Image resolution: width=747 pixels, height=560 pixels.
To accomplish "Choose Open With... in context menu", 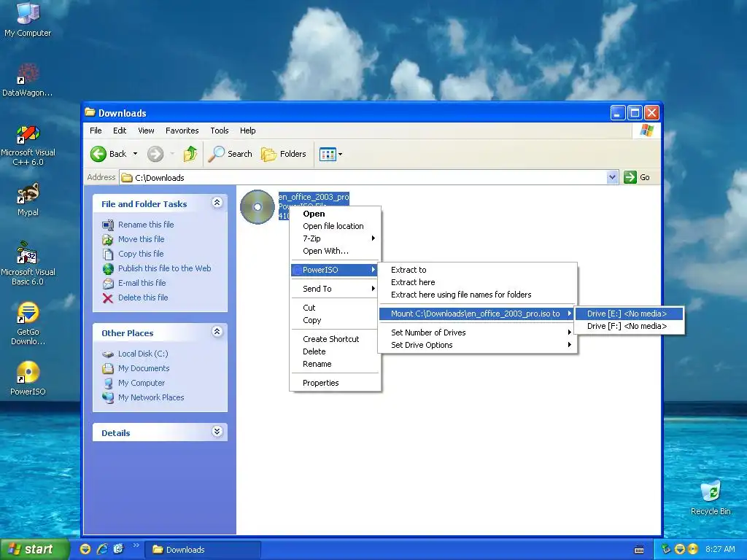I will (x=335, y=251).
